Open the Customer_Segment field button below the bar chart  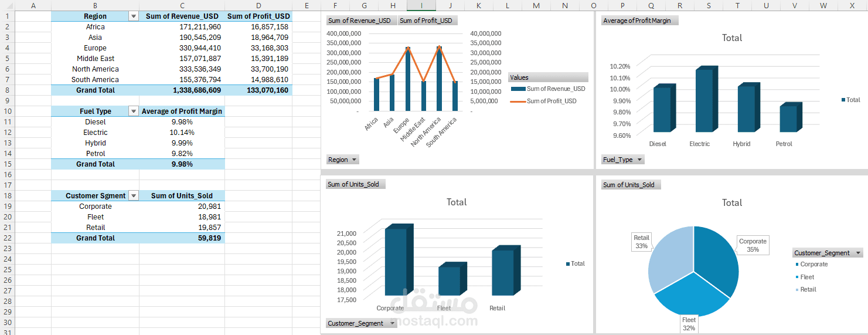click(x=361, y=323)
